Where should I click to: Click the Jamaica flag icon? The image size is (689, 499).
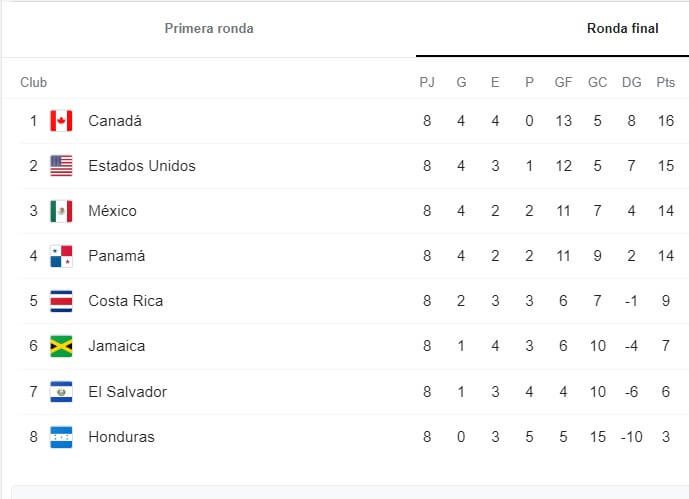pyautogui.click(x=62, y=346)
